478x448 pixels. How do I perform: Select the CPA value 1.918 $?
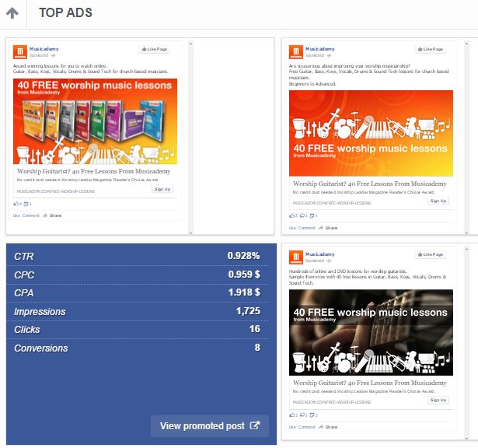(244, 292)
